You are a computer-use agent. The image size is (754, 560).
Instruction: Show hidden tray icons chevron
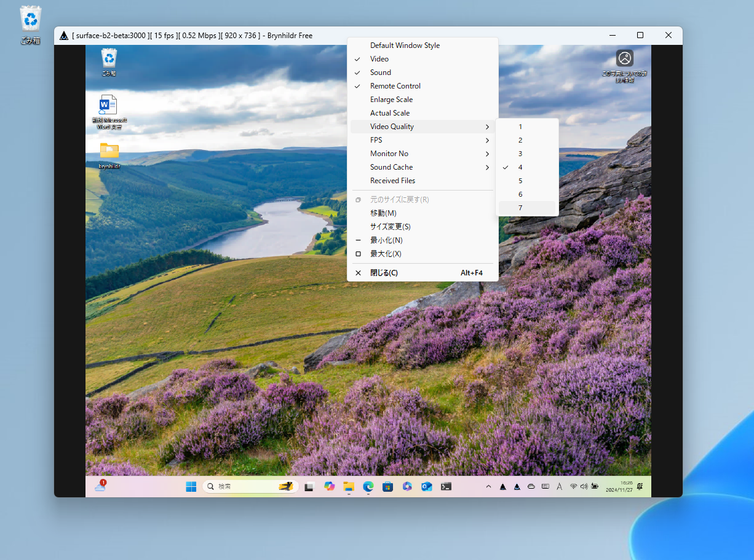[489, 487]
